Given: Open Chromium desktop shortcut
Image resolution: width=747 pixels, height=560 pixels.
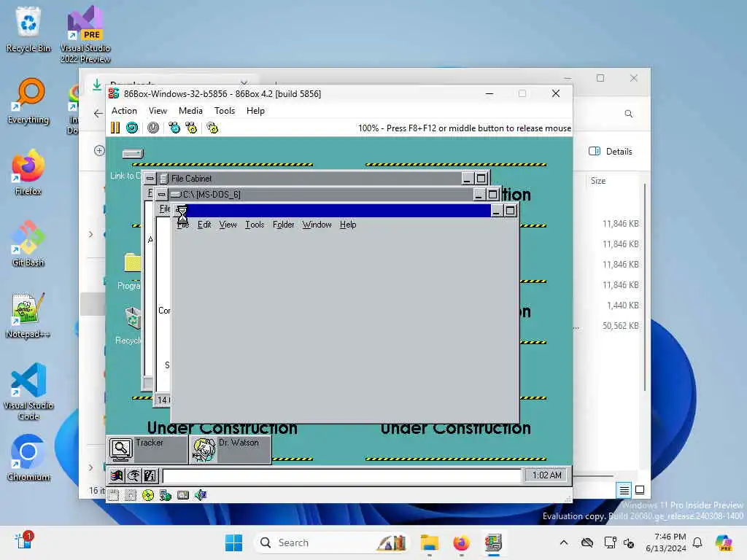Looking at the screenshot, I should [28, 458].
